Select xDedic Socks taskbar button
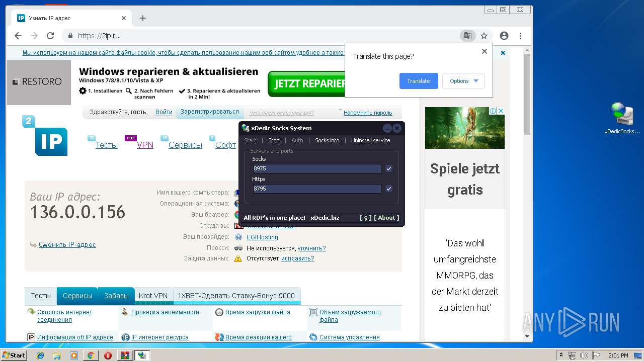This screenshot has height=362, width=644. [x=142, y=355]
